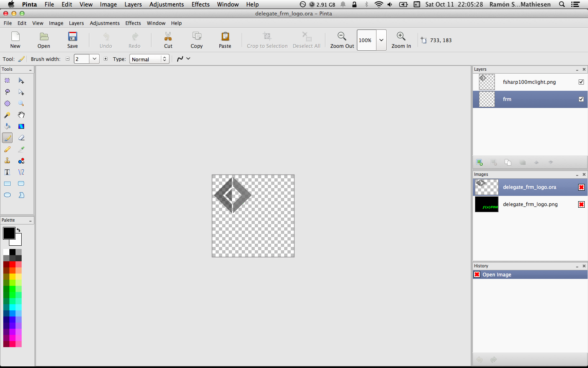The image size is (588, 368).
Task: Close delegate_frm_logo.ora with its red X
Action: 581,187
